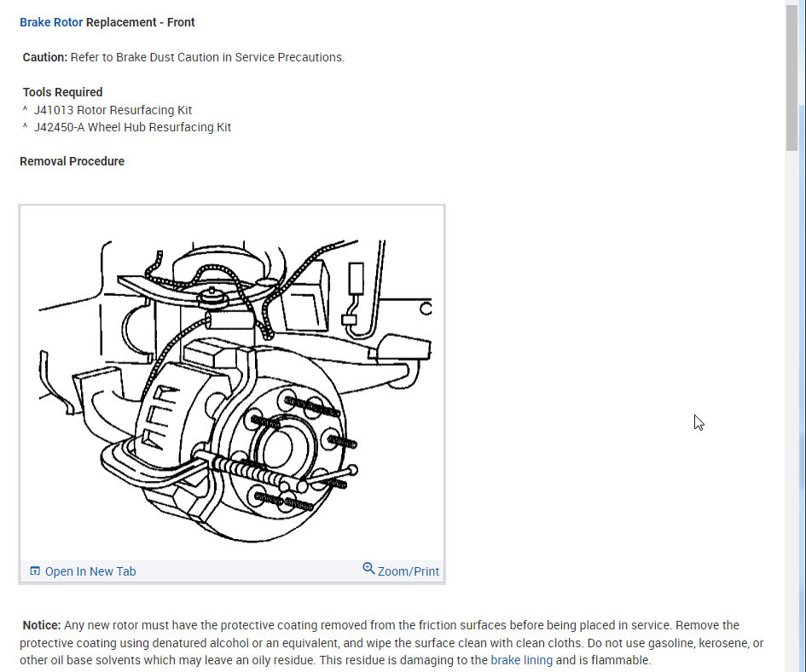Click the magnifier icon beside Zoom/Print
This screenshot has height=672, width=806.
tap(368, 569)
